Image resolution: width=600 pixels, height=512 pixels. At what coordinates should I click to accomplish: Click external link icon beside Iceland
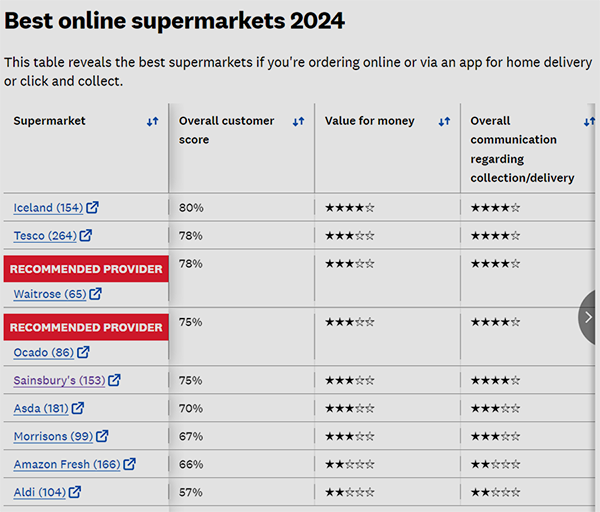(x=92, y=207)
